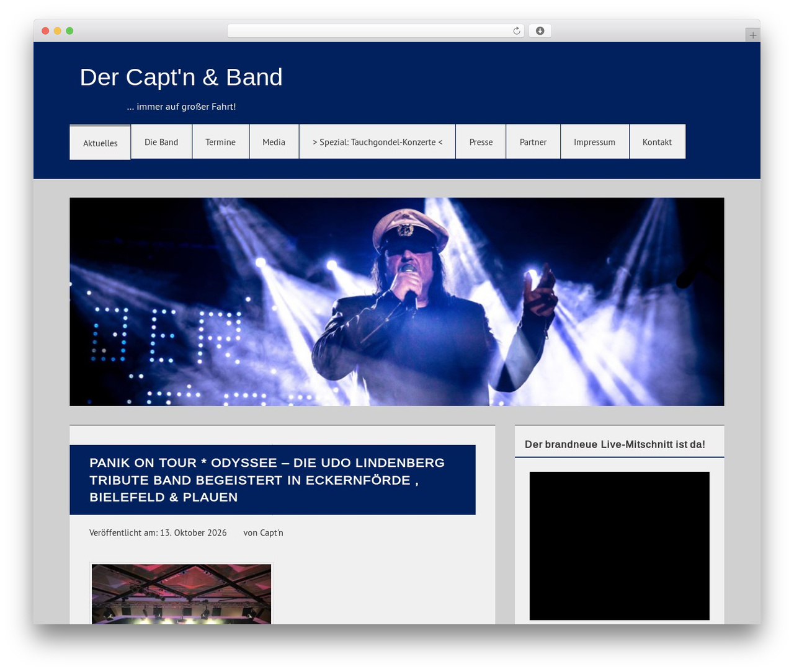The height and width of the screenshot is (672, 794).
Task: Click the 13. Oktober 2026 post date
Action: click(x=193, y=533)
